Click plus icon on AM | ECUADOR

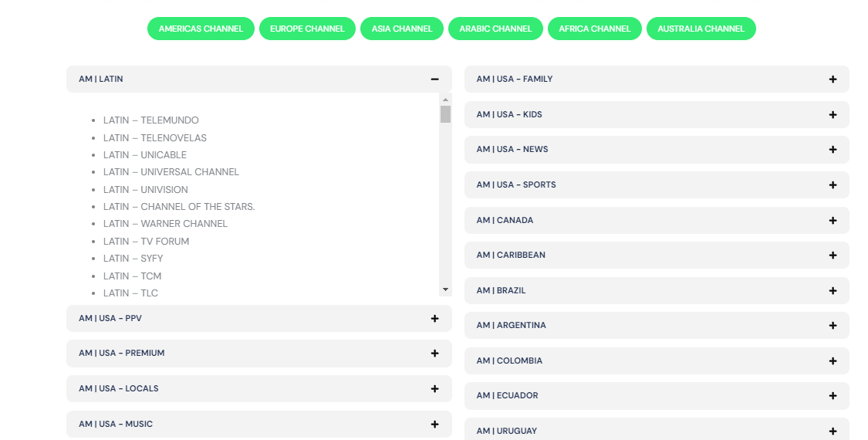click(x=833, y=396)
